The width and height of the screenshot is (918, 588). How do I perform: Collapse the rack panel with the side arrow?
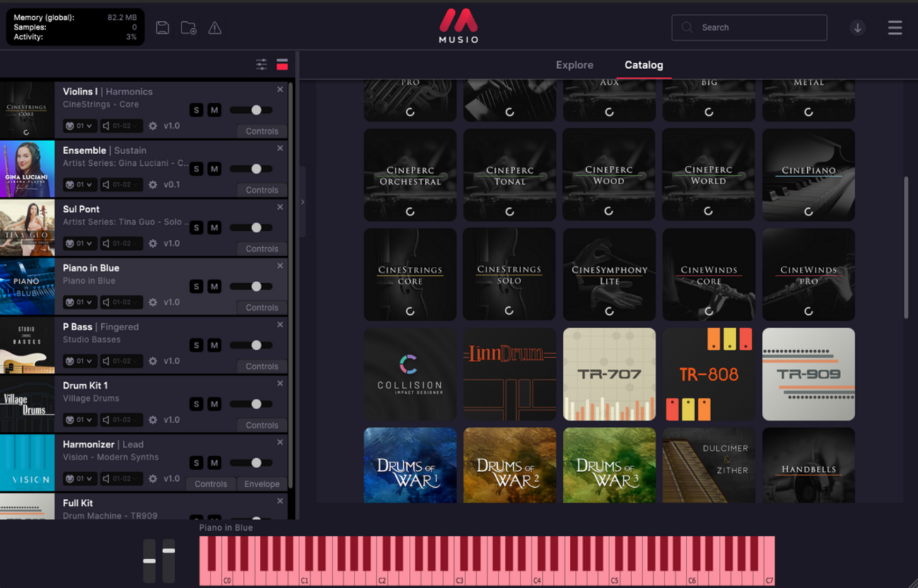point(302,202)
